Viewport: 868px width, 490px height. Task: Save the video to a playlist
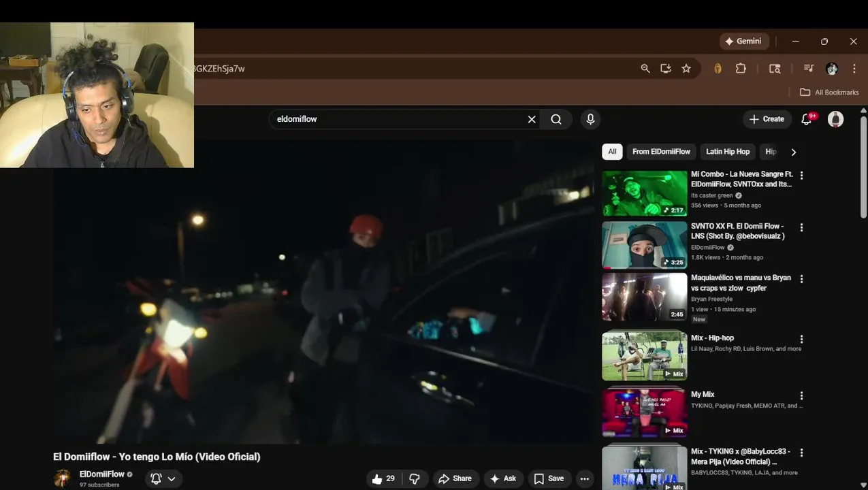[x=549, y=478]
